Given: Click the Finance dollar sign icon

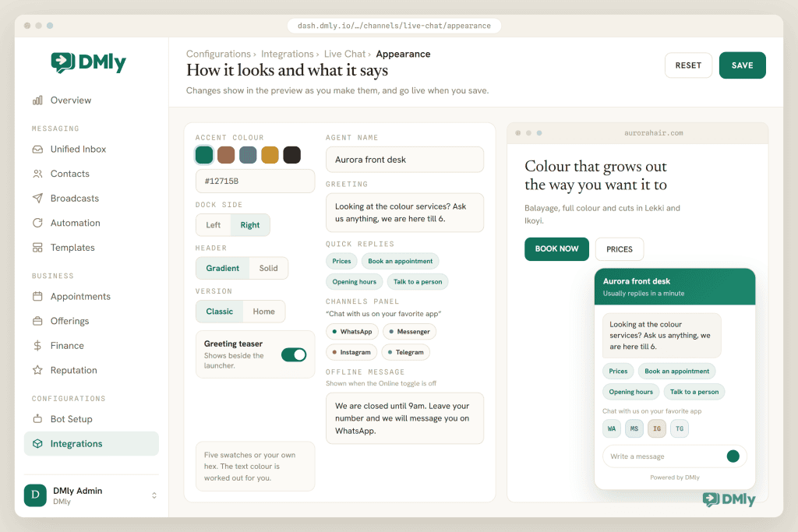Looking at the screenshot, I should (37, 345).
